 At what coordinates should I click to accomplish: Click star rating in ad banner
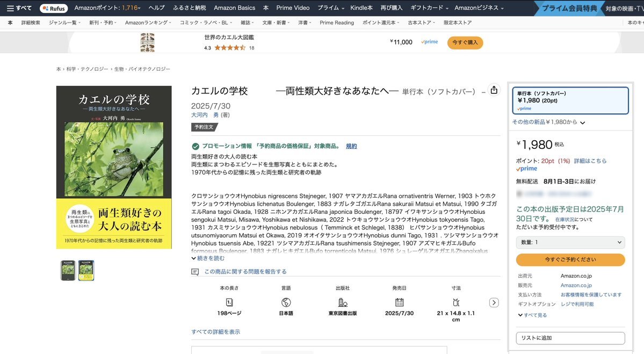[x=229, y=48]
